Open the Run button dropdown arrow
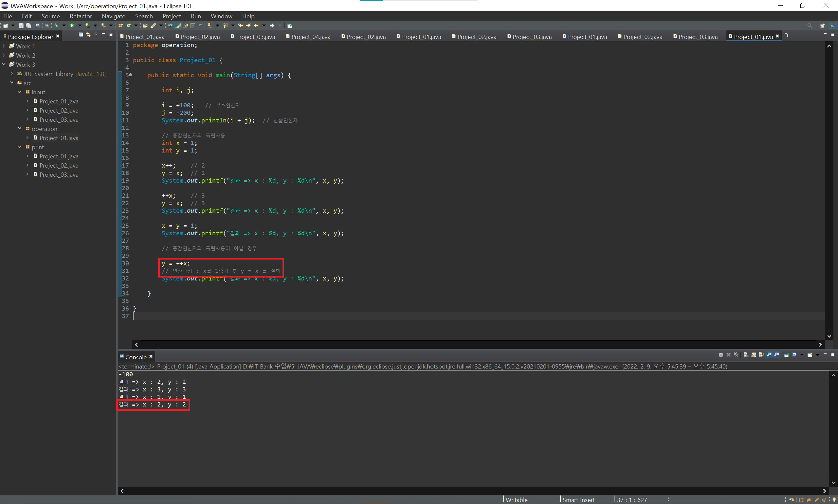 click(x=80, y=26)
